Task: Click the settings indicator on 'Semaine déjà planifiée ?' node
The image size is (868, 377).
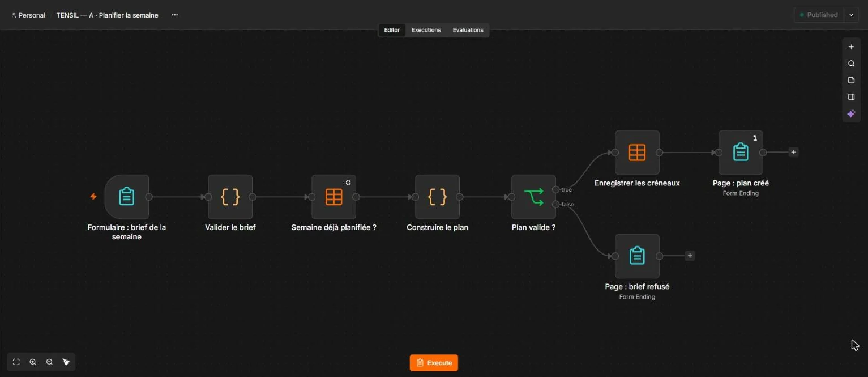Action: coord(348,183)
